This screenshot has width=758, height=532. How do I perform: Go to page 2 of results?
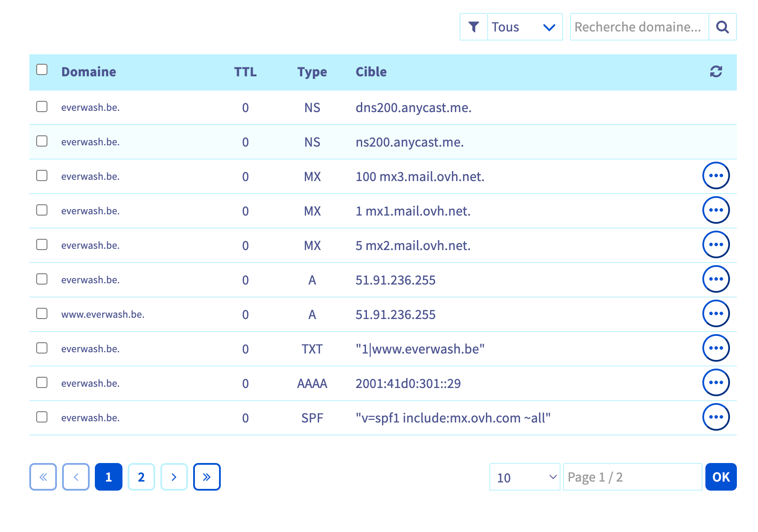[x=141, y=477]
